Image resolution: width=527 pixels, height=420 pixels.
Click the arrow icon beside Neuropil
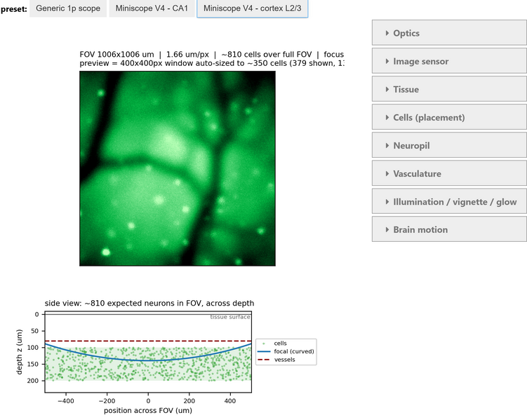coord(387,146)
